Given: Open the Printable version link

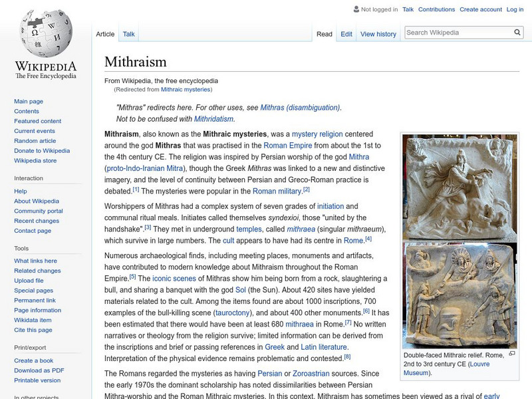Looking at the screenshot, I should point(37,380).
